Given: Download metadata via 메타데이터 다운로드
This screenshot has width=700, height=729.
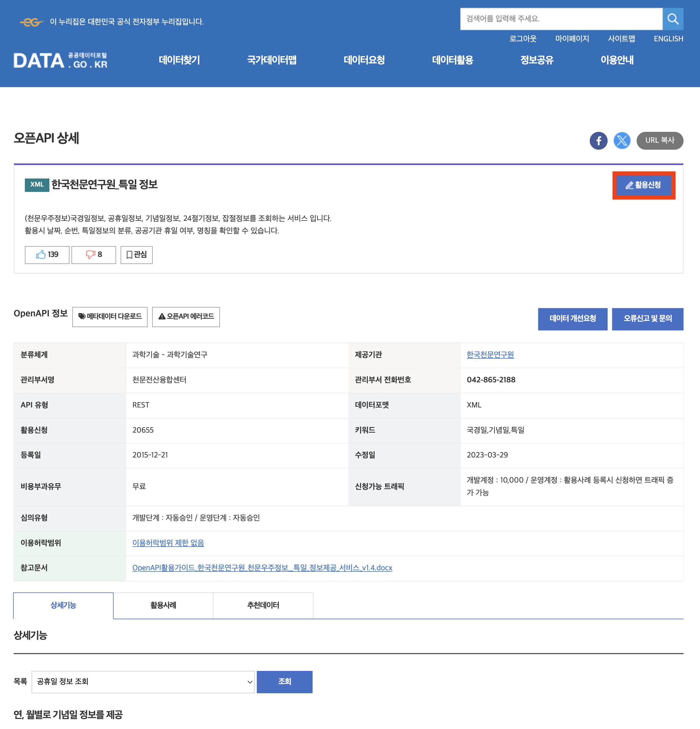Looking at the screenshot, I should [x=110, y=316].
